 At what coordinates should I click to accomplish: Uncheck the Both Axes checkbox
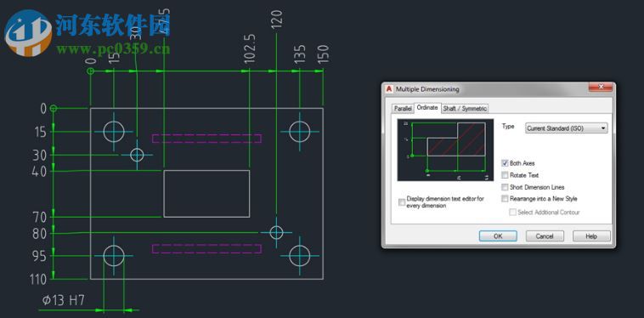pyautogui.click(x=505, y=163)
